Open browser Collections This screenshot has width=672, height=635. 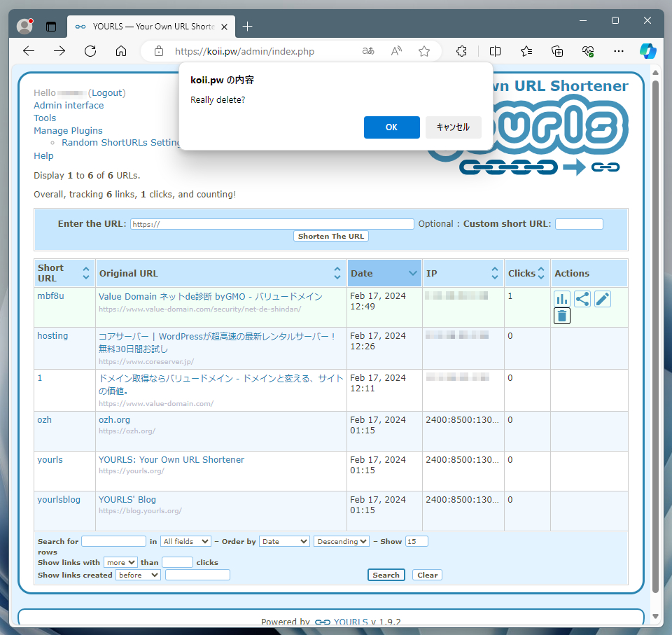[x=557, y=51]
